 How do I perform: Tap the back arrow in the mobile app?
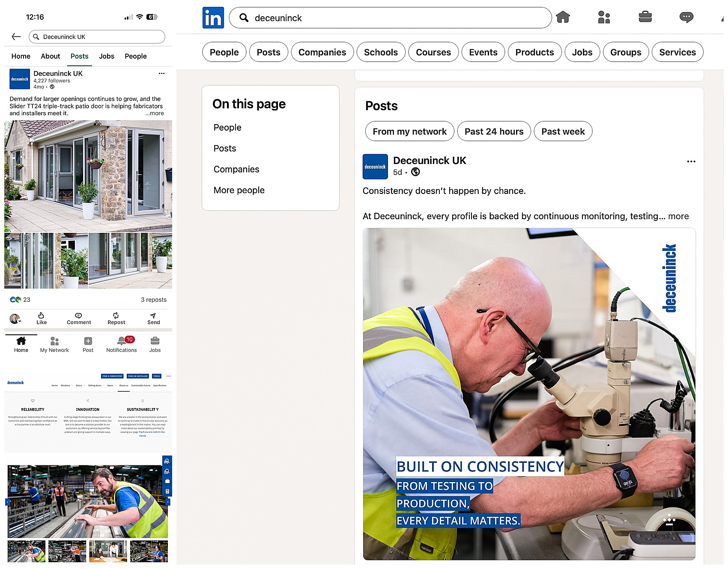(x=16, y=37)
